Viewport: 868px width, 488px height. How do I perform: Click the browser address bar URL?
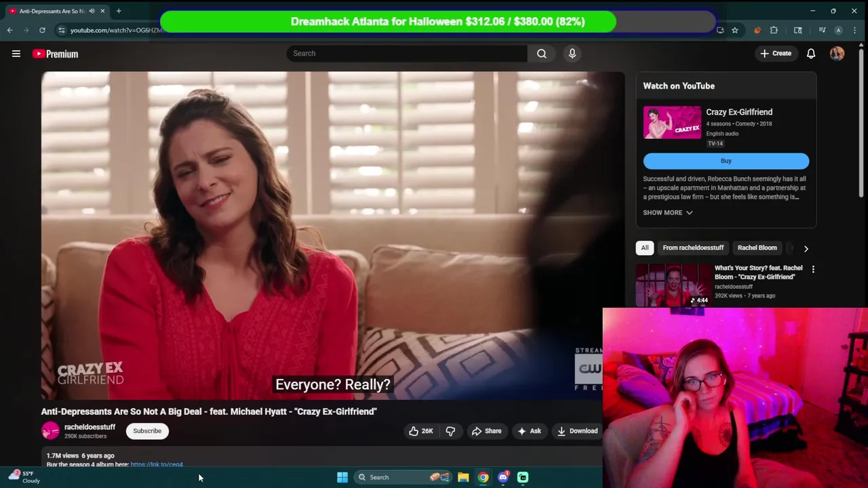[x=117, y=30]
